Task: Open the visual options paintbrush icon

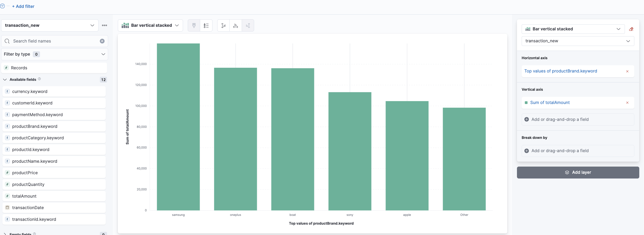Action: pyautogui.click(x=194, y=25)
